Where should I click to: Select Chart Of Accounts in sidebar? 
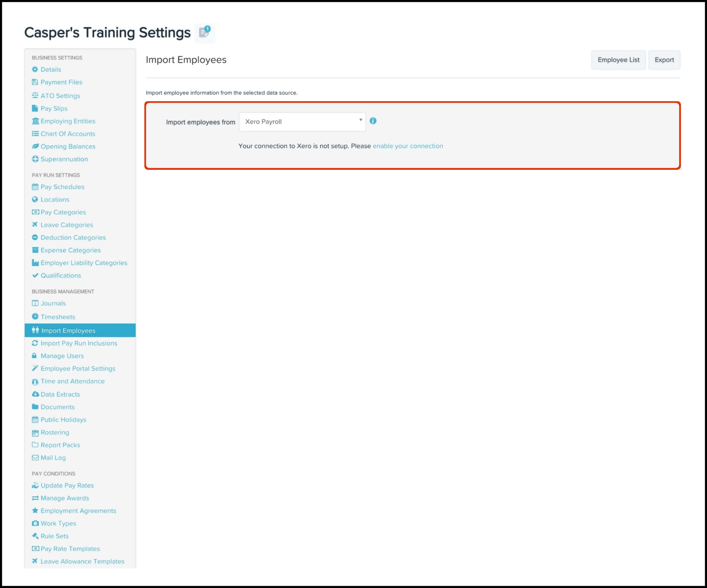click(68, 134)
